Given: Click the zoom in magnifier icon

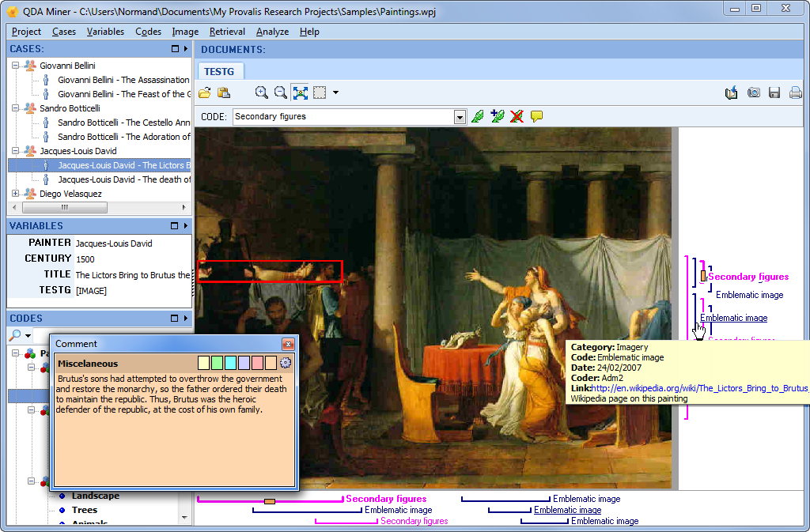Looking at the screenshot, I should pos(262,93).
